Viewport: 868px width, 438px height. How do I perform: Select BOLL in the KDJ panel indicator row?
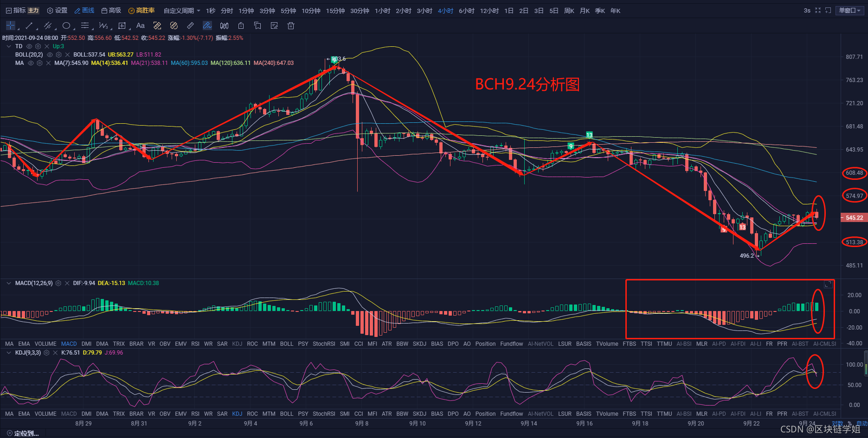point(287,414)
